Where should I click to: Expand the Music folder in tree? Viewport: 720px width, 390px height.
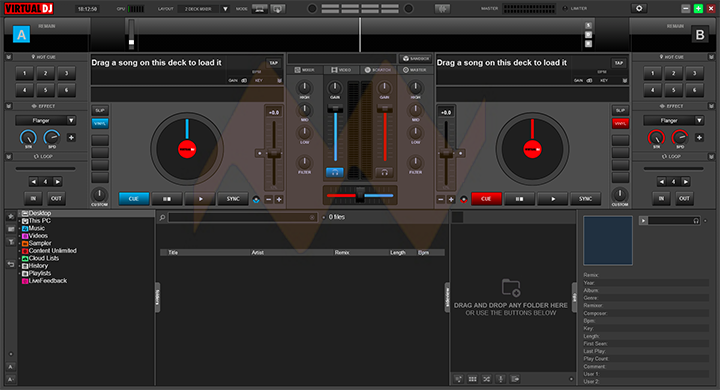(x=20, y=228)
